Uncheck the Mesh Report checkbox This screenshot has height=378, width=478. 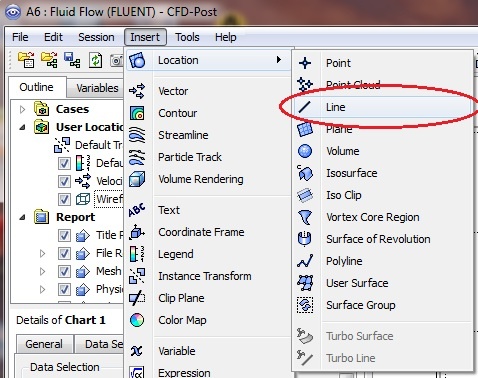(64, 271)
